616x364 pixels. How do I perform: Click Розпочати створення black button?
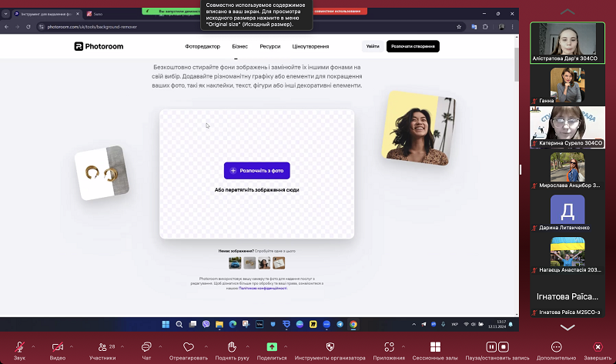(413, 46)
